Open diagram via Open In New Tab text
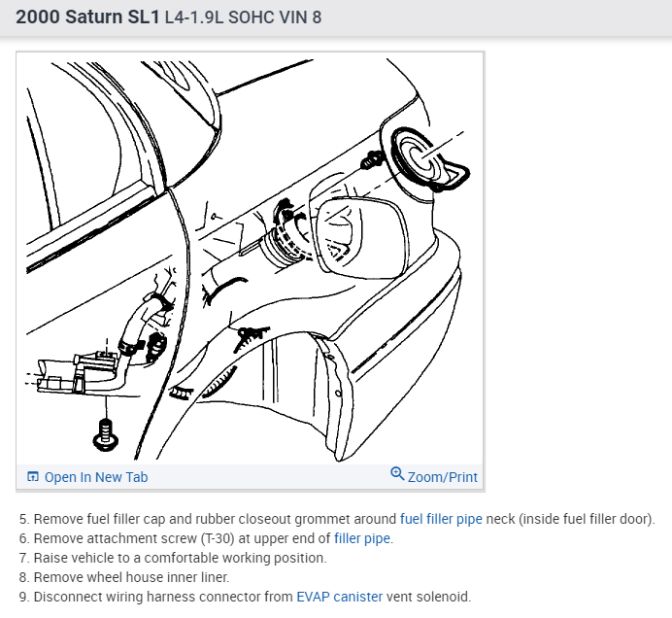 96,477
